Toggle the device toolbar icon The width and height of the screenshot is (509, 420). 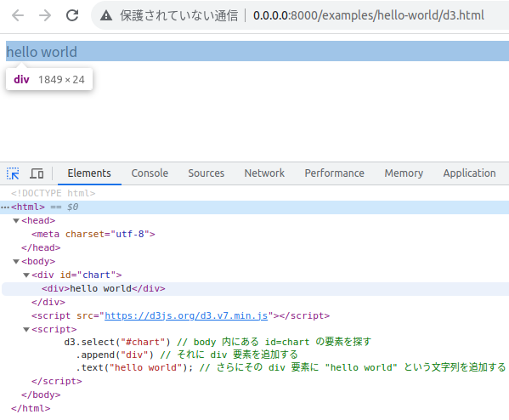tap(37, 173)
